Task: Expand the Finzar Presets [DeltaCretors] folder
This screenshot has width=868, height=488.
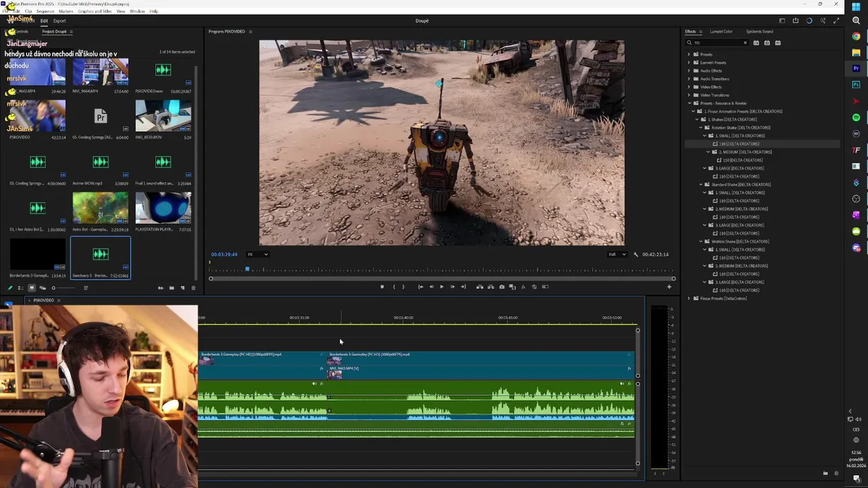Action: pyautogui.click(x=689, y=298)
